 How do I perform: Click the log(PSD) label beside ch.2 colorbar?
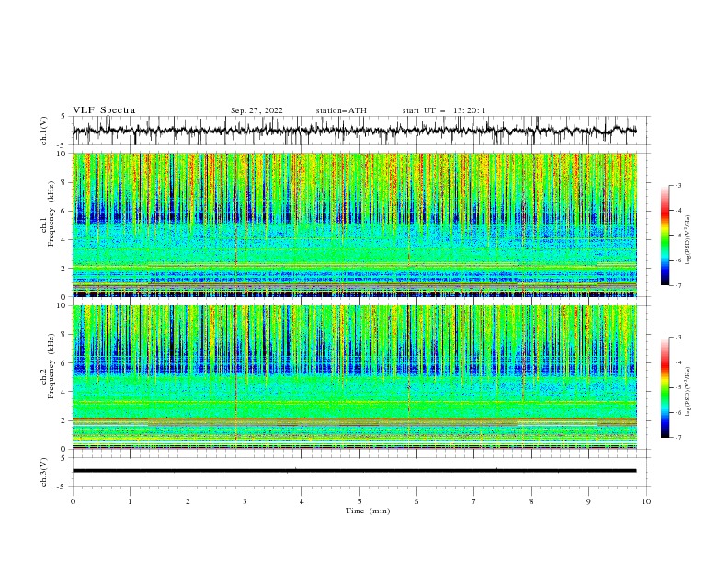coord(688,392)
